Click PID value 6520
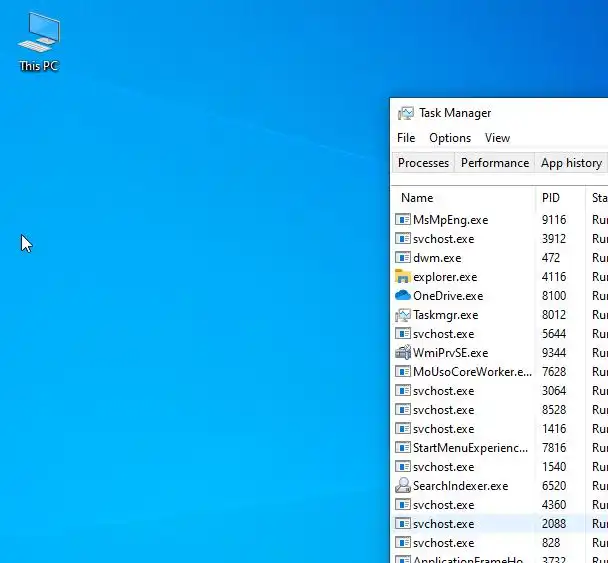 554,486
